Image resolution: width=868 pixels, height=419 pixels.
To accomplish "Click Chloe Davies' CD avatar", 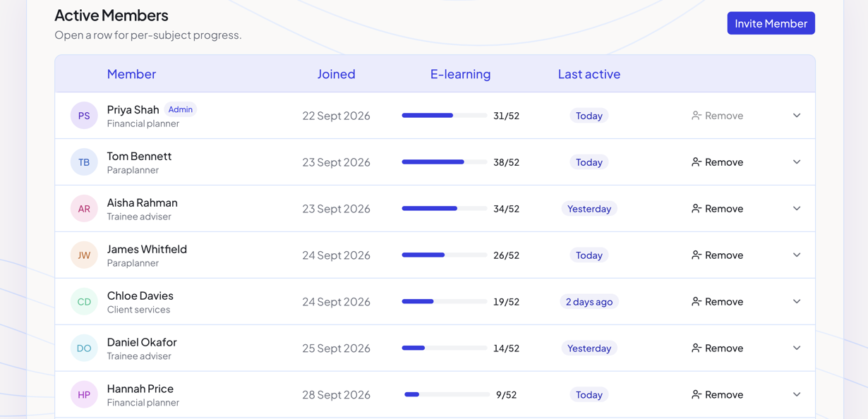I will (84, 302).
